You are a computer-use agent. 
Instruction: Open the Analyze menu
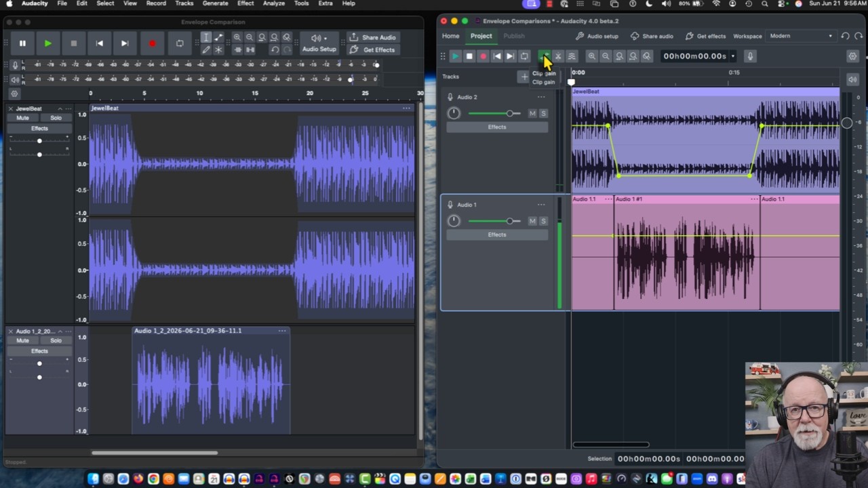coord(273,3)
